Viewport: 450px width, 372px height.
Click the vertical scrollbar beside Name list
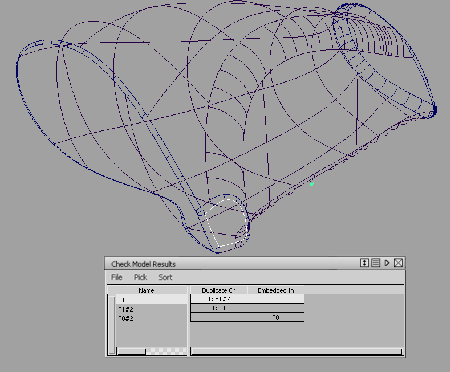[112, 324]
